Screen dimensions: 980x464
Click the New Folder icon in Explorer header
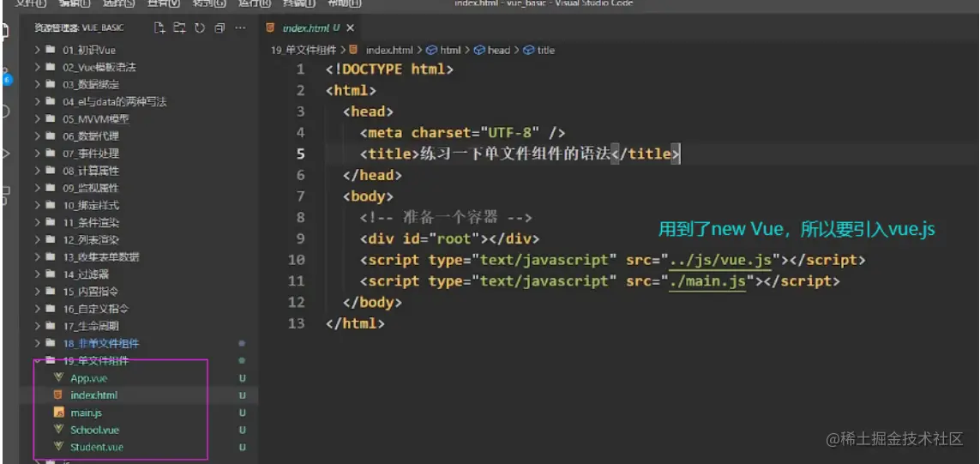(x=180, y=27)
